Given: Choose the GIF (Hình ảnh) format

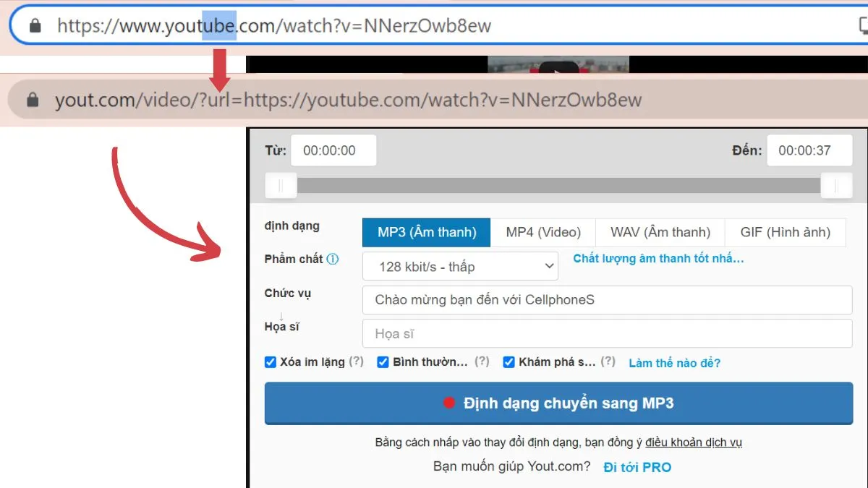Looking at the screenshot, I should coord(786,232).
